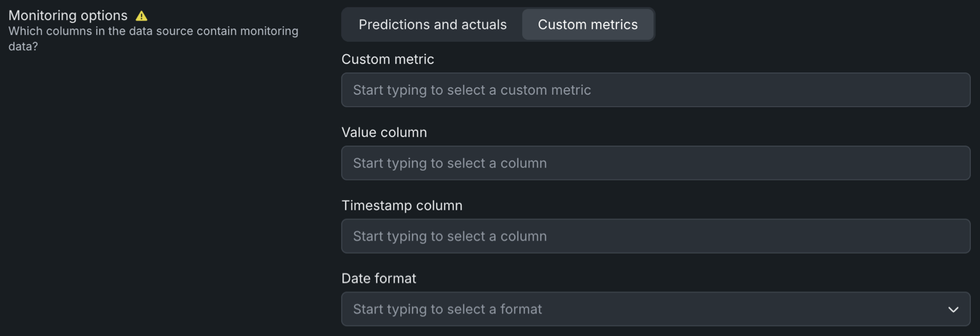Image resolution: width=980 pixels, height=336 pixels.
Task: Click the right end of the Timestamp column field
Action: tap(950, 236)
